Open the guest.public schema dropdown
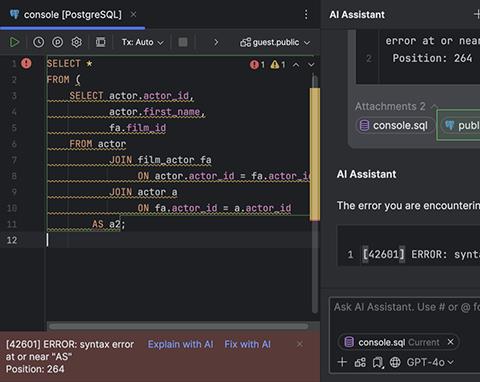The width and height of the screenshot is (480, 382). (275, 42)
